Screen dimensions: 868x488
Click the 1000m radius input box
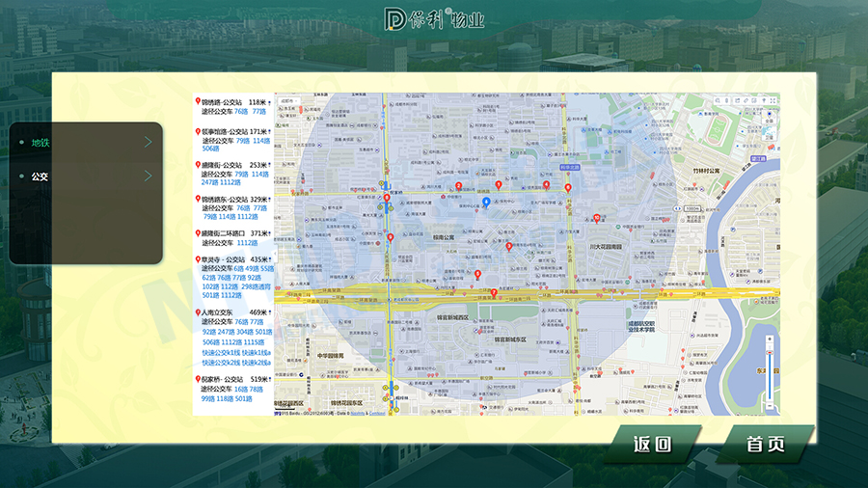pos(692,208)
